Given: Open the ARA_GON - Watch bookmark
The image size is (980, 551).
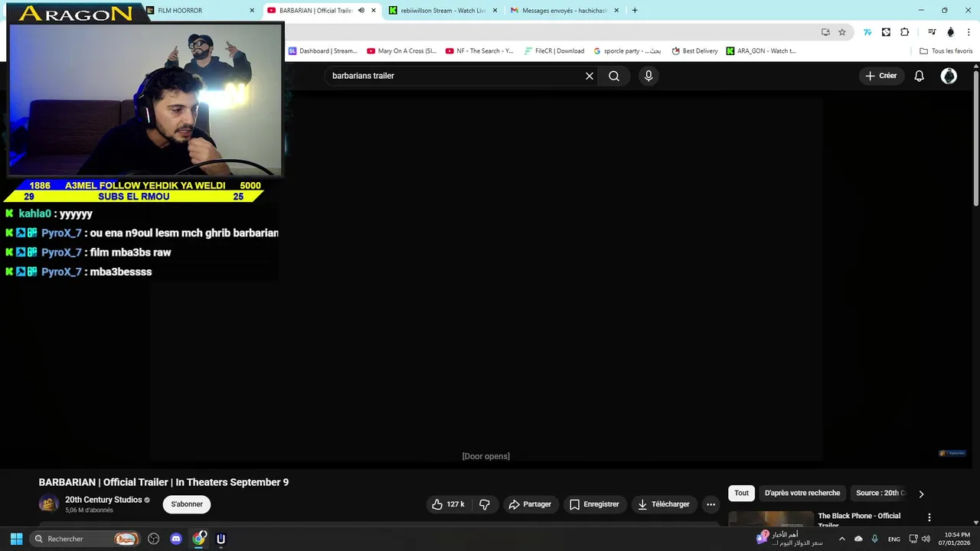Looking at the screenshot, I should (x=761, y=51).
